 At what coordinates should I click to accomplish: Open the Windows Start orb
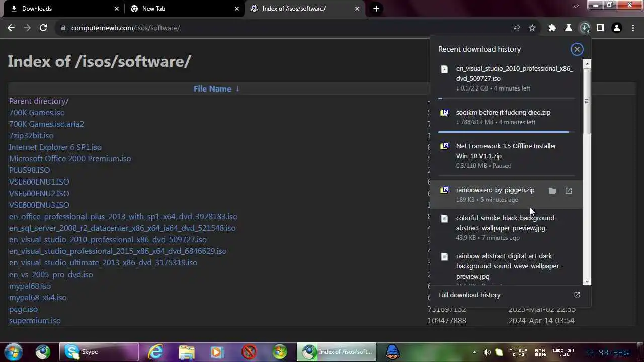[14, 352]
